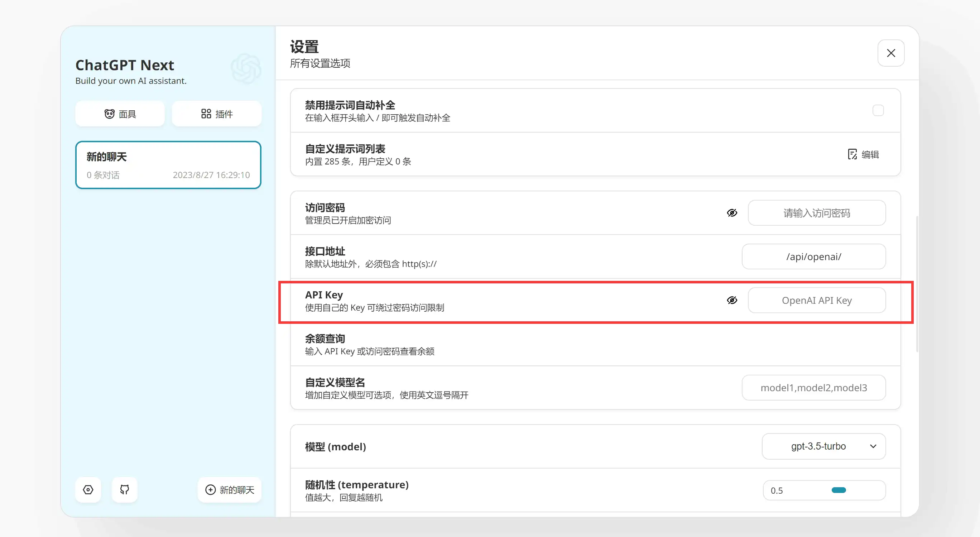Close the settings panel
980x537 pixels.
(x=891, y=53)
